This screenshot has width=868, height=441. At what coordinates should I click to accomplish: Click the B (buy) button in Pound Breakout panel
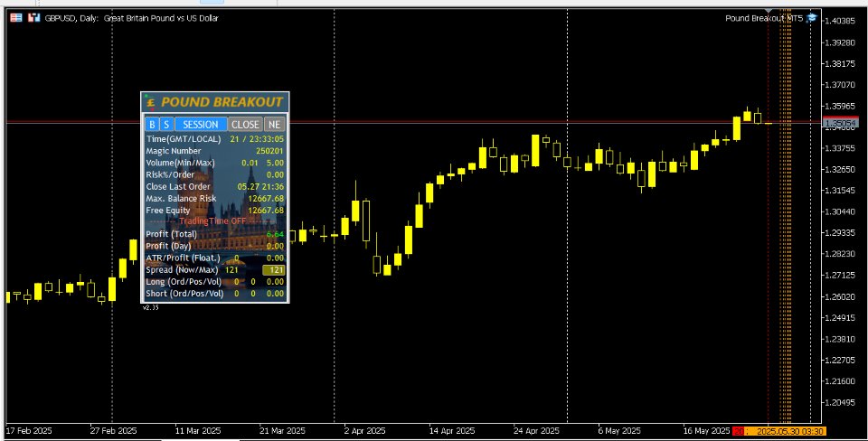[152, 125]
